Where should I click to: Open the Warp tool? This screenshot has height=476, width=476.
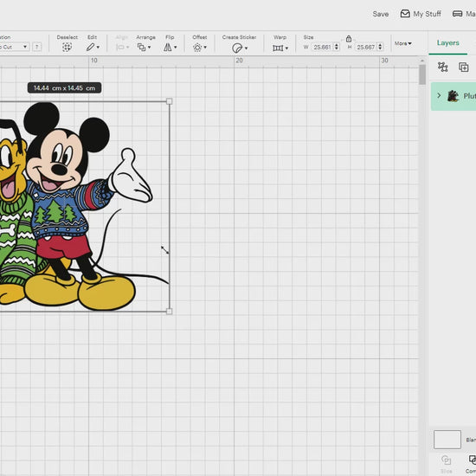280,48
